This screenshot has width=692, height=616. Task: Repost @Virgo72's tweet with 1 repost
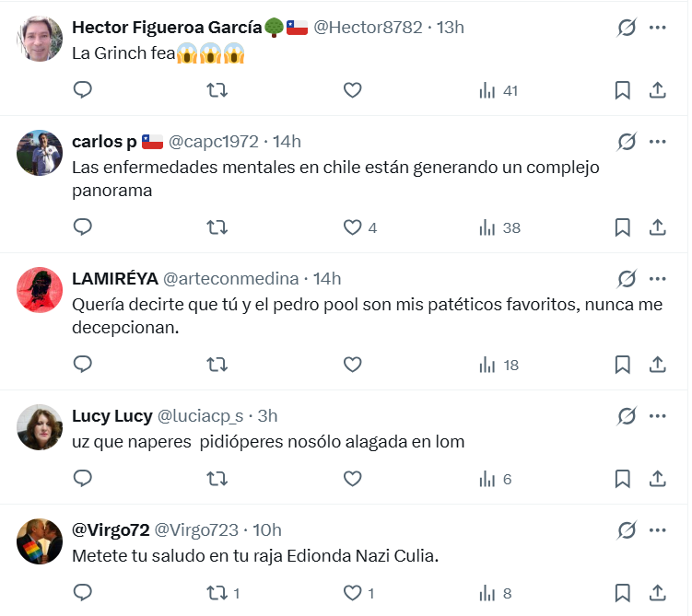pyautogui.click(x=217, y=593)
